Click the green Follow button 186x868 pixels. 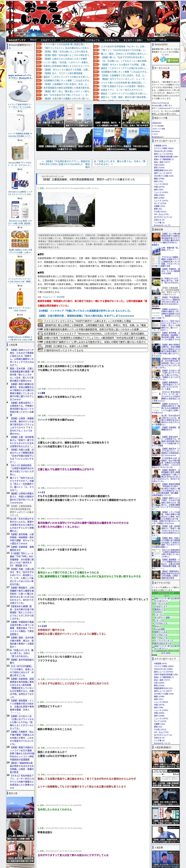[173, 61]
